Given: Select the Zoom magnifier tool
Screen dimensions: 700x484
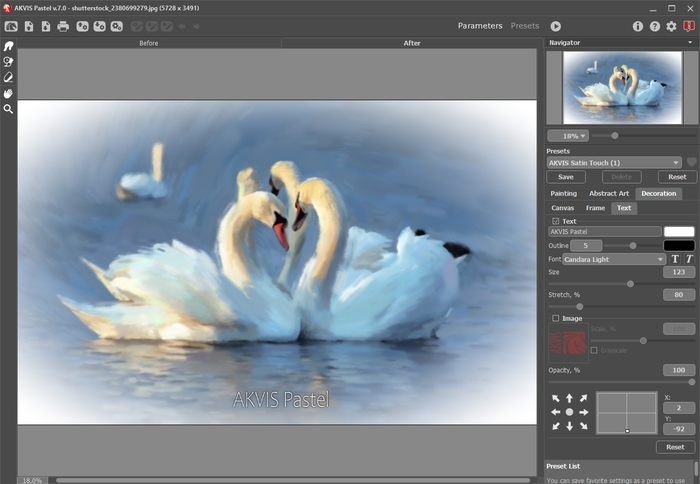Looking at the screenshot, I should point(8,109).
